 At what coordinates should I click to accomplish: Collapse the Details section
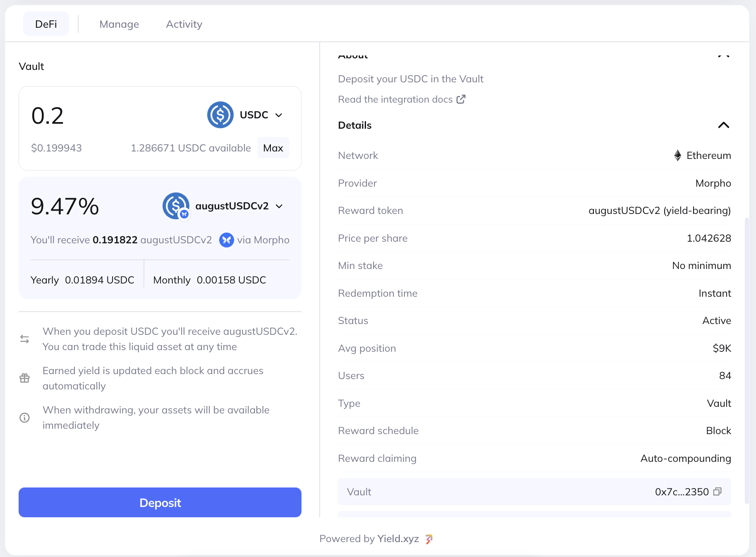coord(724,125)
